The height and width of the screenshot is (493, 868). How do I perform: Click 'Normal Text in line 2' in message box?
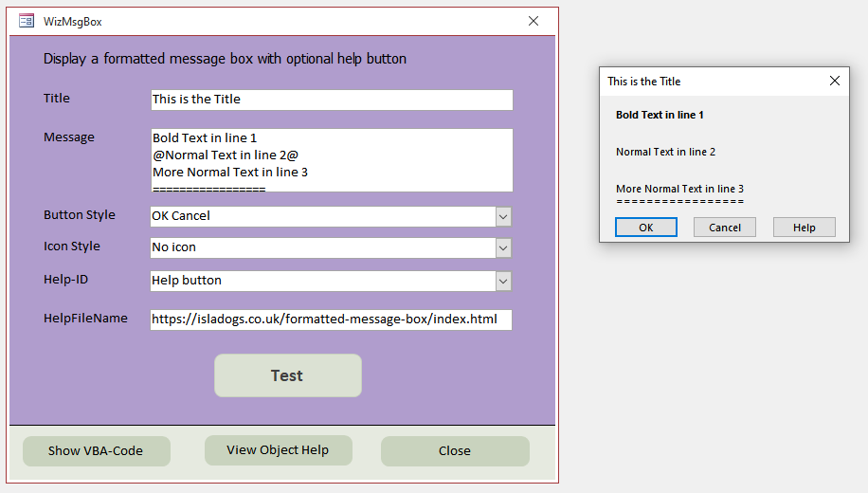pos(665,152)
